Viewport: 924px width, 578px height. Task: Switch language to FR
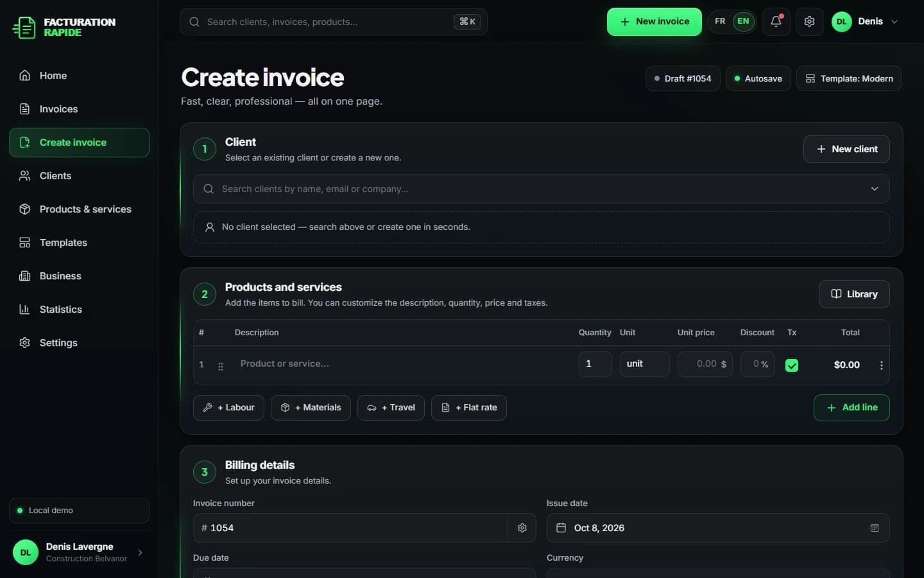point(720,22)
